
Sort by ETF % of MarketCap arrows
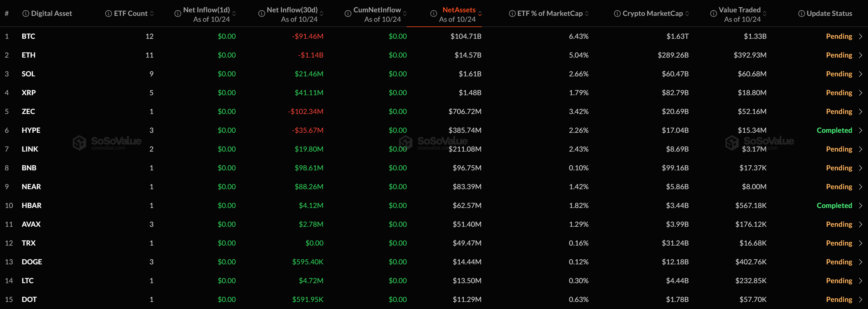tap(587, 14)
